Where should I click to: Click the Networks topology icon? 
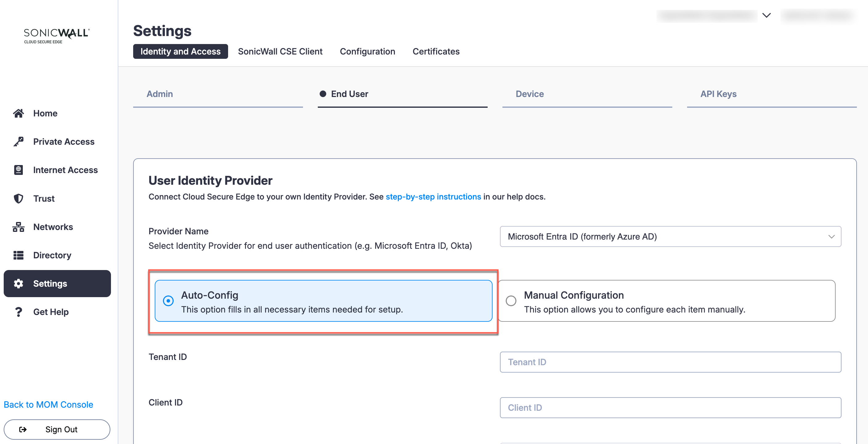click(18, 227)
